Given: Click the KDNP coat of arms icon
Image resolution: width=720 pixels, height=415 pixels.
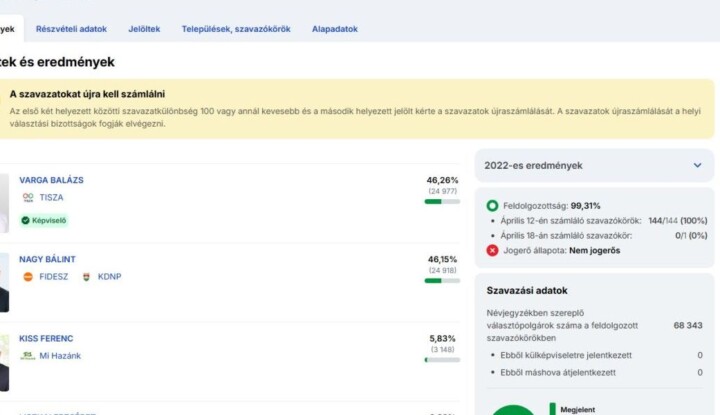Looking at the screenshot, I should pos(86,277).
